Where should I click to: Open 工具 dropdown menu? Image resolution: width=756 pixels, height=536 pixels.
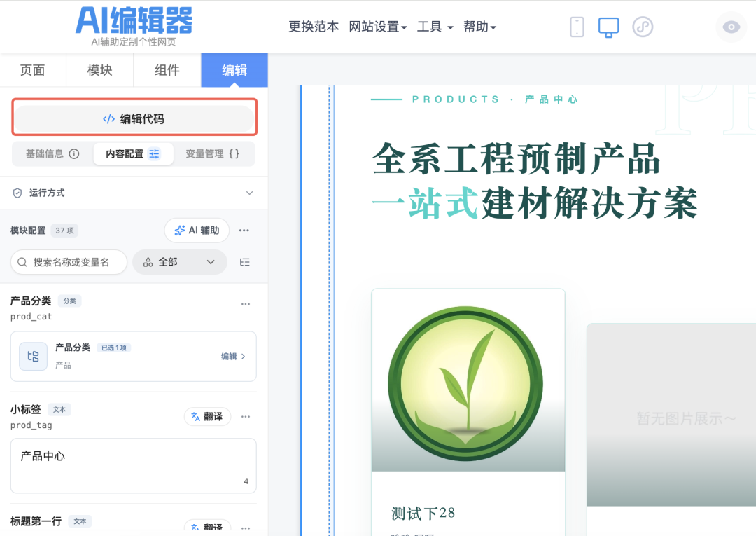(x=435, y=27)
